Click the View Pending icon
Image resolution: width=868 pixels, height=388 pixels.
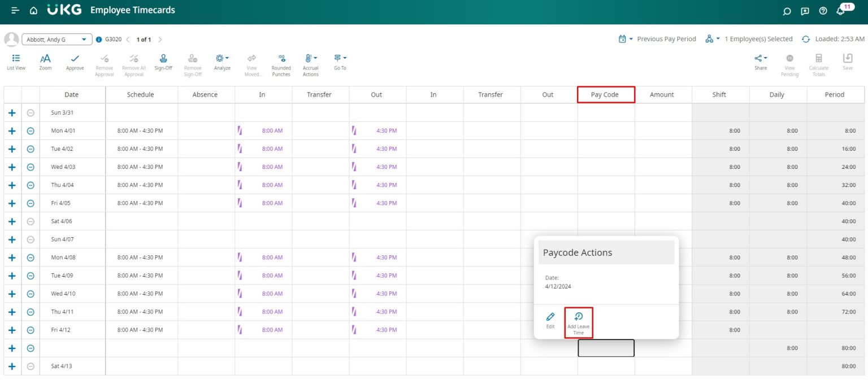(789, 62)
